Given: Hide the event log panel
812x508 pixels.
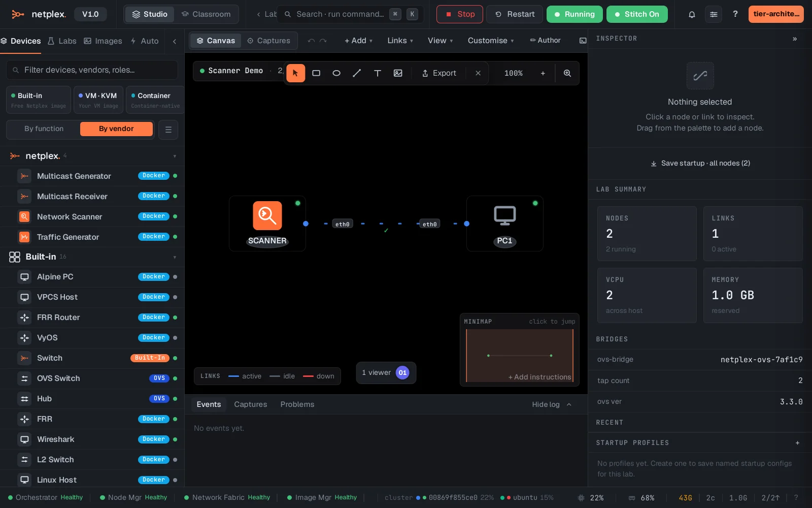Looking at the screenshot, I should [x=552, y=405].
